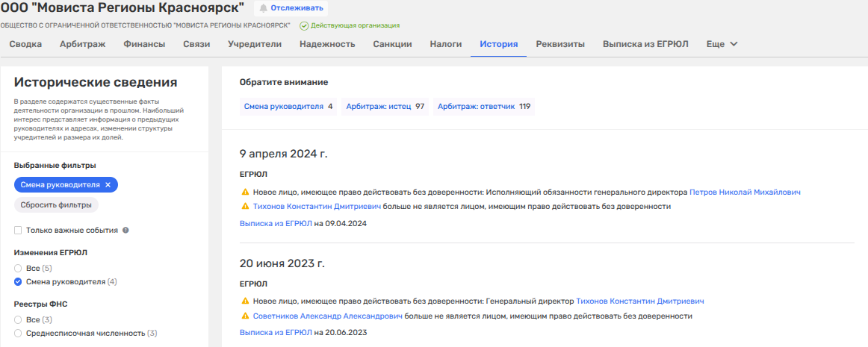Screen dimensions: 868x347
Task: Click Смена руководителя 4 attention tag
Action: click(288, 107)
